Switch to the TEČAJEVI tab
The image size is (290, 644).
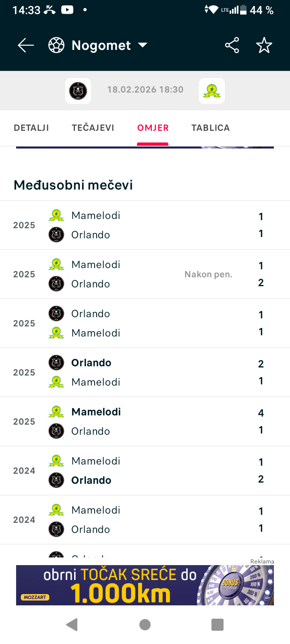(x=93, y=128)
